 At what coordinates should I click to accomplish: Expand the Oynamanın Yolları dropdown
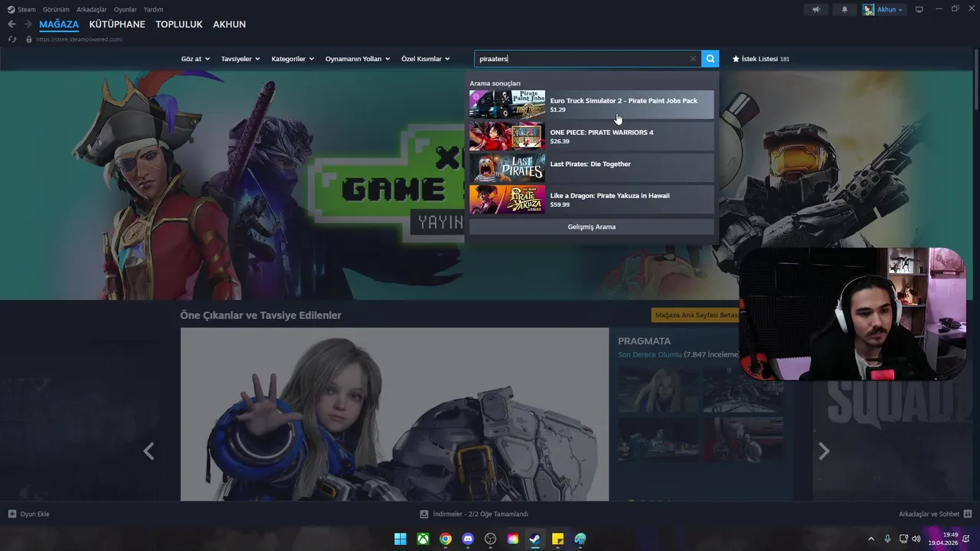click(358, 59)
